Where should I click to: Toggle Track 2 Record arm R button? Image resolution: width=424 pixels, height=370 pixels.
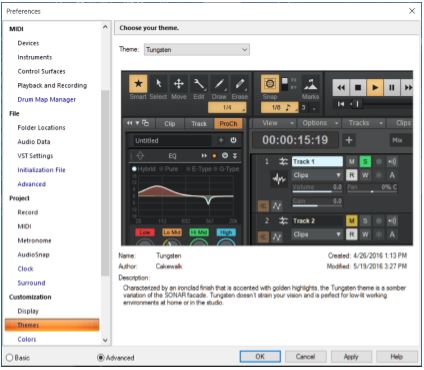click(x=351, y=235)
